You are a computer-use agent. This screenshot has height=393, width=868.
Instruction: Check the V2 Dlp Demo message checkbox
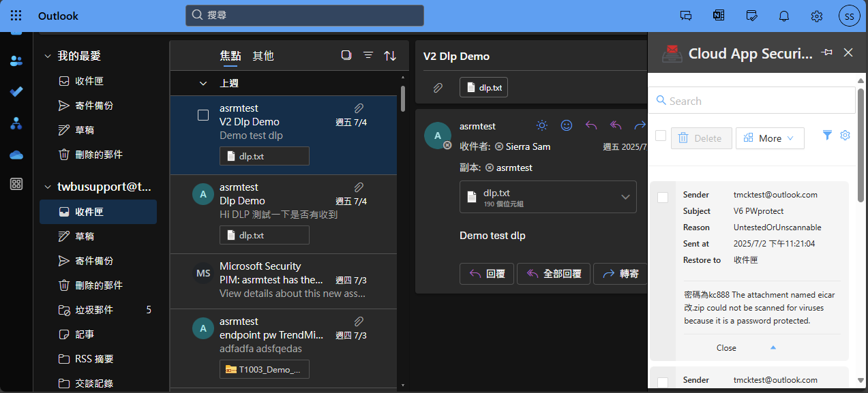[x=203, y=115]
